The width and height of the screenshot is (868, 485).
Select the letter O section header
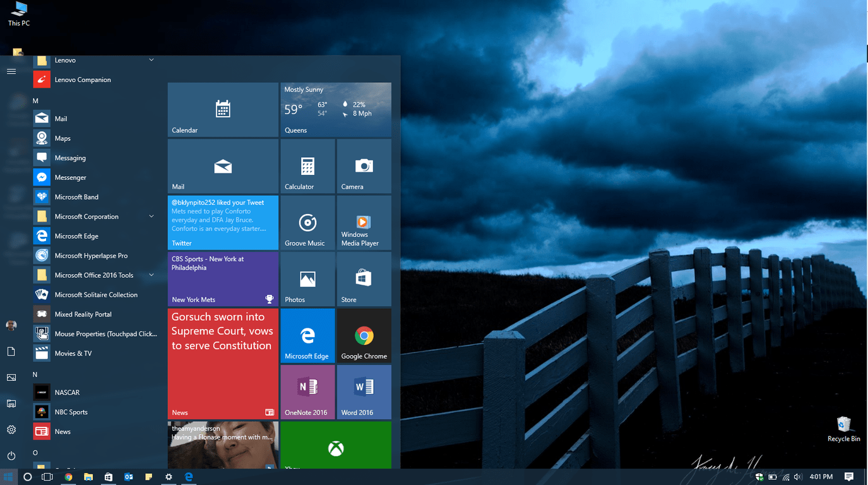(35, 453)
